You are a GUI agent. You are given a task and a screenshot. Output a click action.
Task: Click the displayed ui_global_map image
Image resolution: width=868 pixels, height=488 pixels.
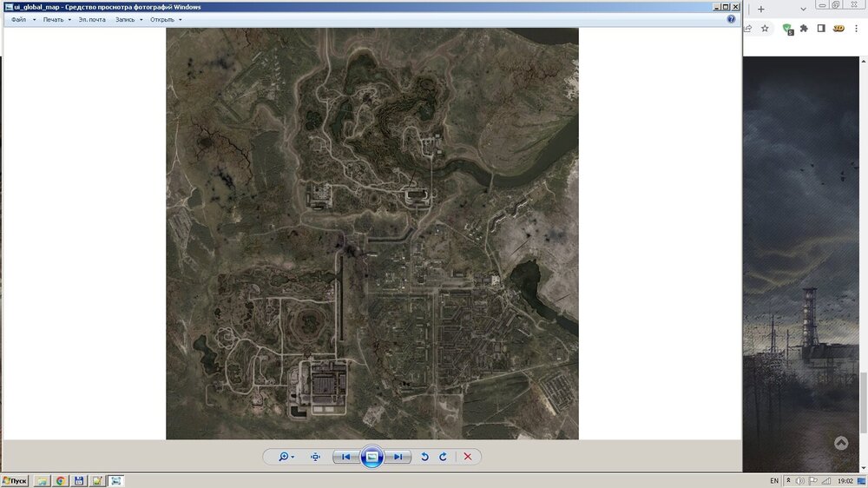pyautogui.click(x=372, y=234)
